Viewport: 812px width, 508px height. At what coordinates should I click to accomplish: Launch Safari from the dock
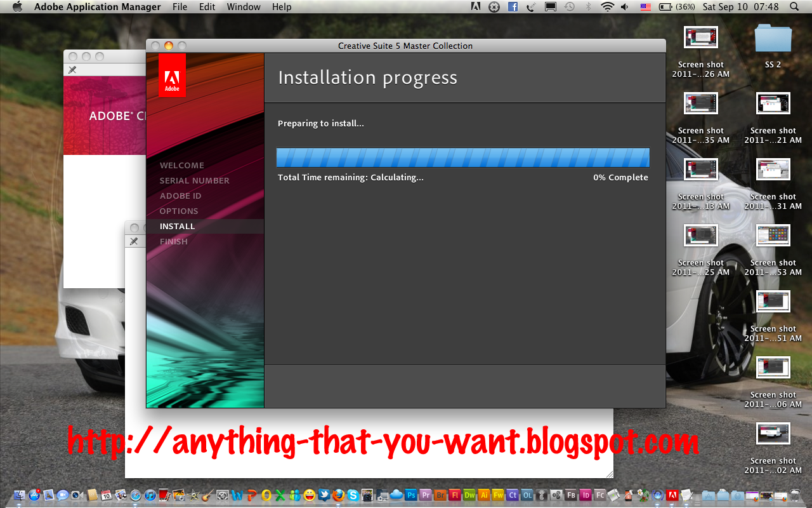136,495
